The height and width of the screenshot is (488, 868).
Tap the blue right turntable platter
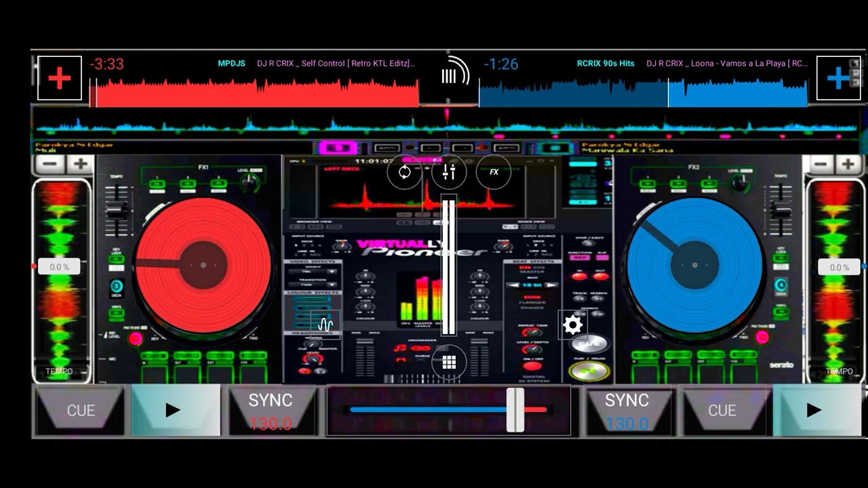point(694,265)
